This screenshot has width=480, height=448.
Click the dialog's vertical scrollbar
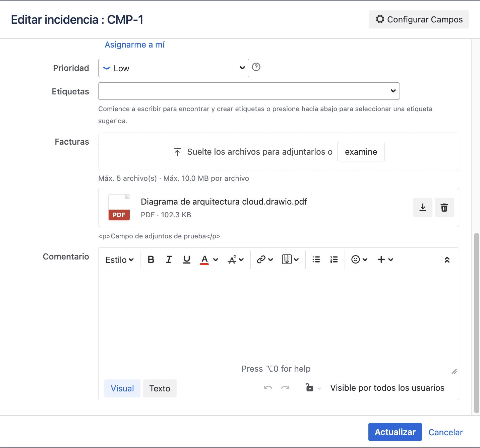[477, 323]
